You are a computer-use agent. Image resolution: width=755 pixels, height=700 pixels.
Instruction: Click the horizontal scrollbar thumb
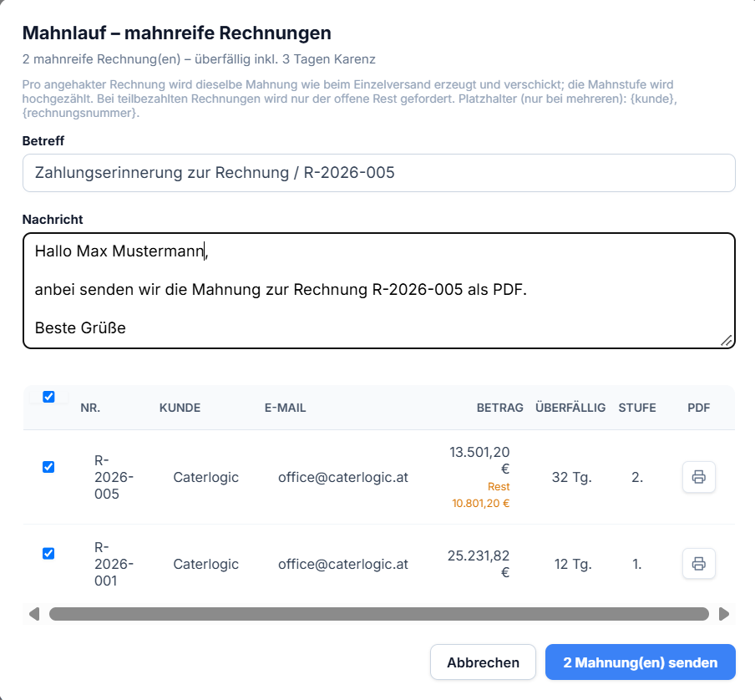pyautogui.click(x=379, y=614)
